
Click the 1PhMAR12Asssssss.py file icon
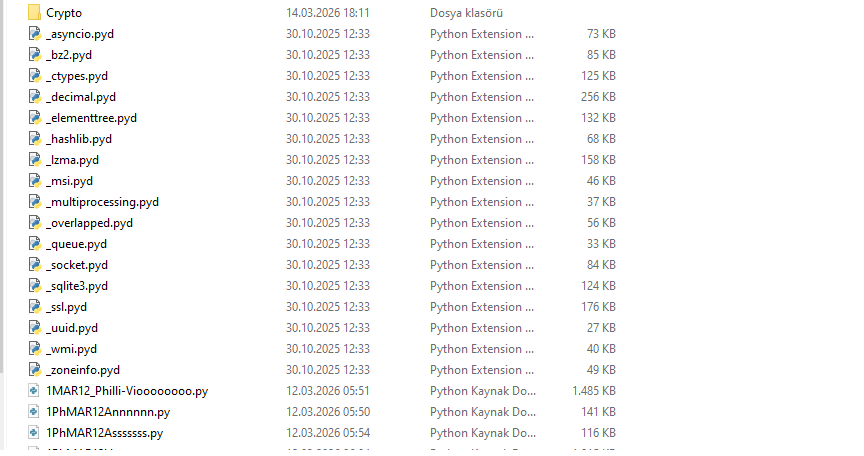click(x=35, y=433)
